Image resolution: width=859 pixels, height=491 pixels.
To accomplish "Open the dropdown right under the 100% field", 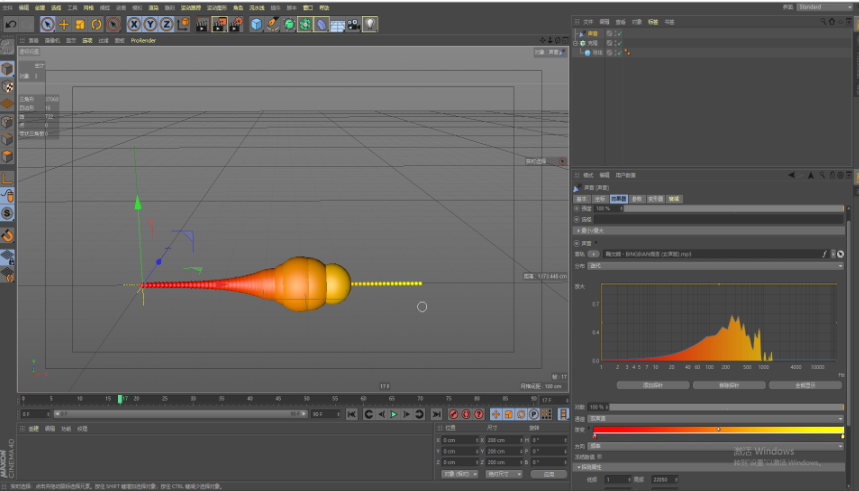I will [715, 419].
